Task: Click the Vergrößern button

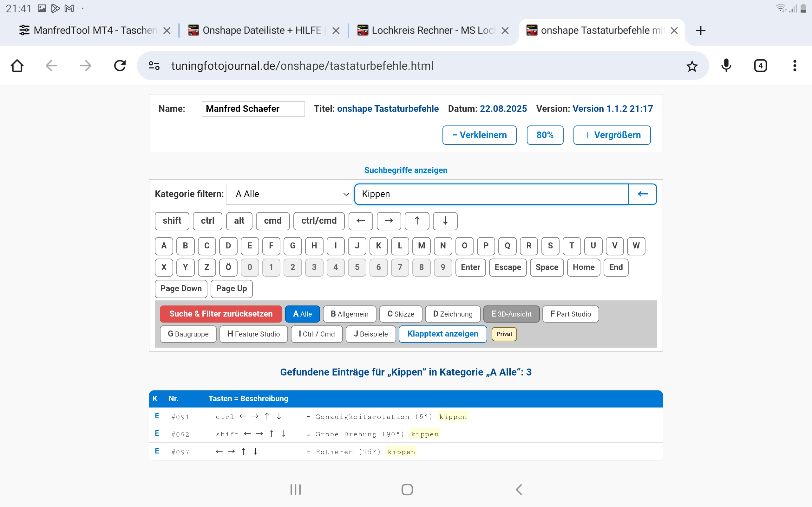Action: 612,135
